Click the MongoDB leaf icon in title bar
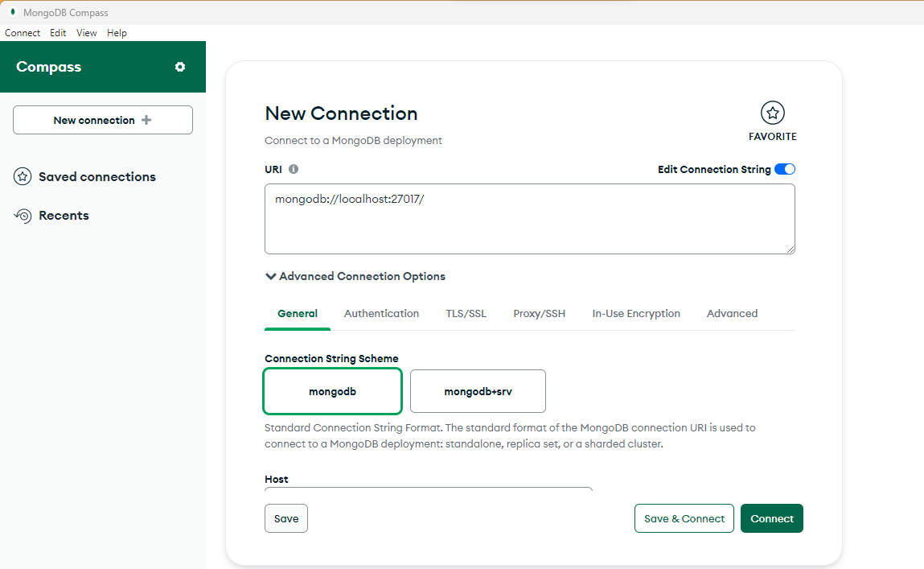 coord(12,12)
